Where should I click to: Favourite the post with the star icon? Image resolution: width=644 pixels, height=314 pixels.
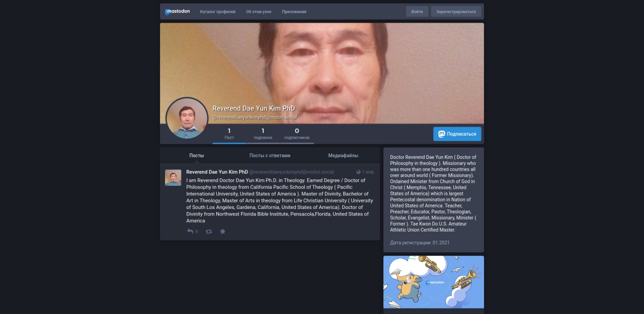(x=222, y=232)
